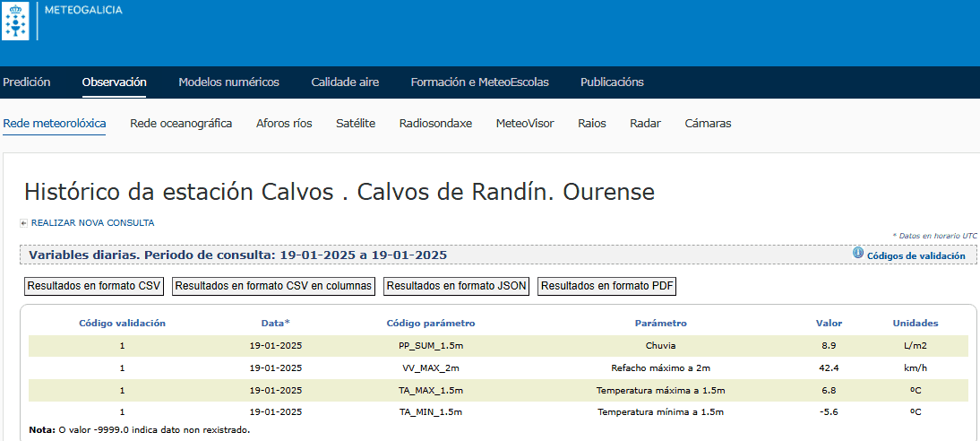Go to Calidade aire section

pos(345,82)
